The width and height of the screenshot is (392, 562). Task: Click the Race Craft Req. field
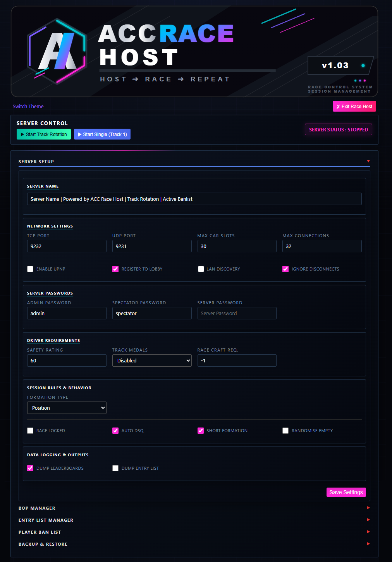coord(237,360)
